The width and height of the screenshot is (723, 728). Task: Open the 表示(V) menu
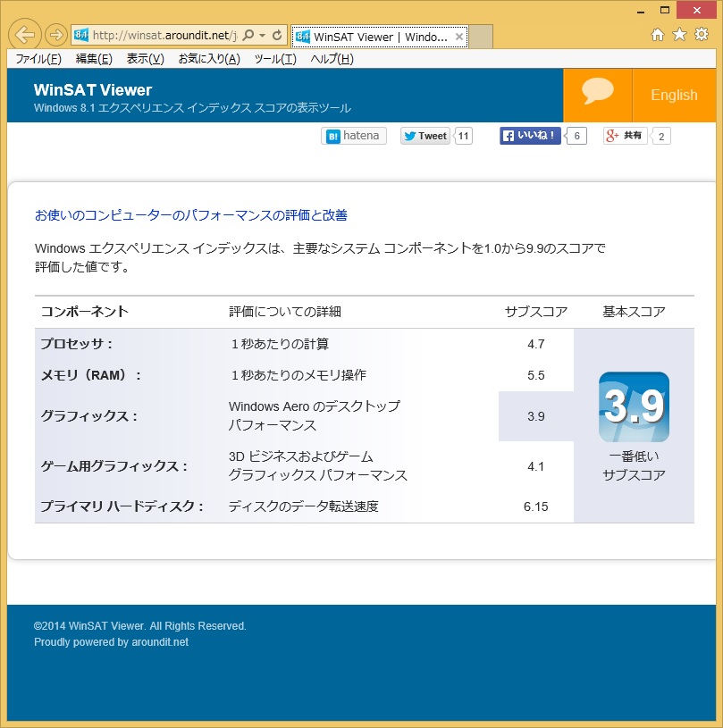pos(146,59)
